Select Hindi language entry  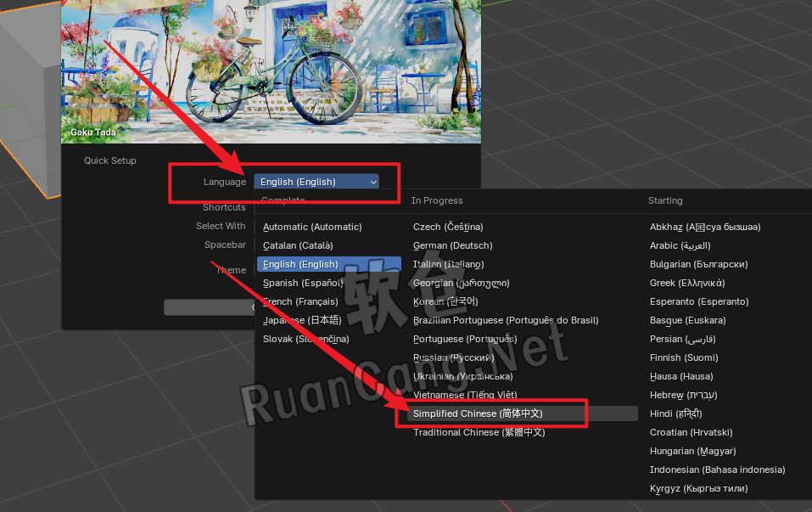(675, 414)
